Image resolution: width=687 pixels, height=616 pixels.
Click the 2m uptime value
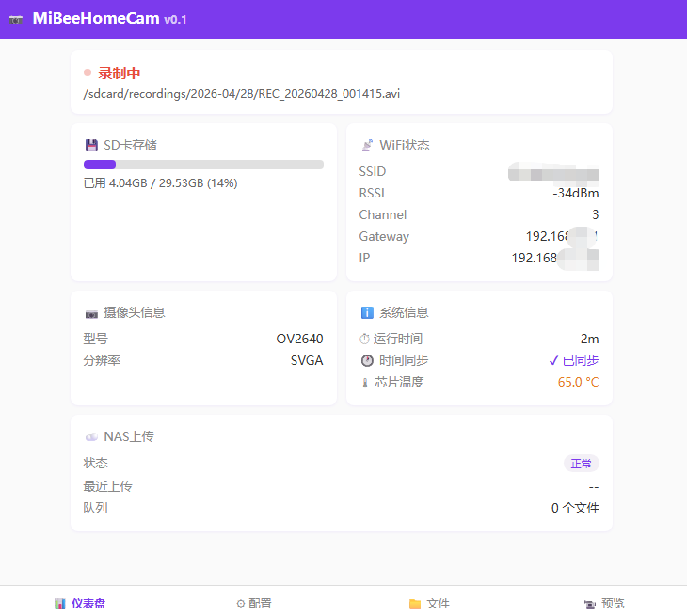pos(590,339)
